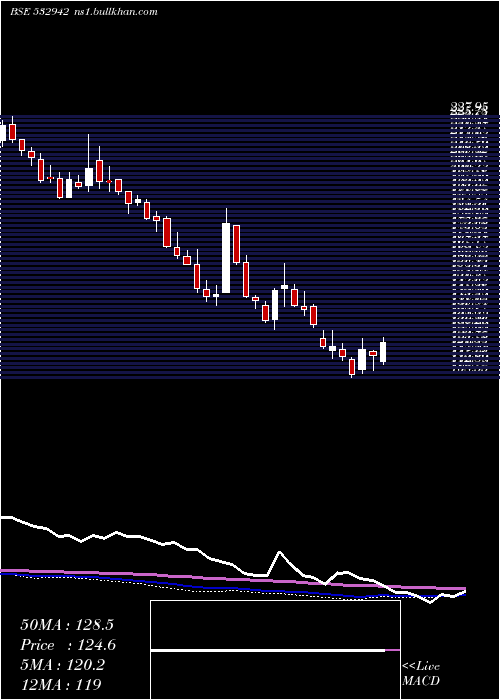
Task: Click the 5MA : 120.2 value
Action: (62, 665)
